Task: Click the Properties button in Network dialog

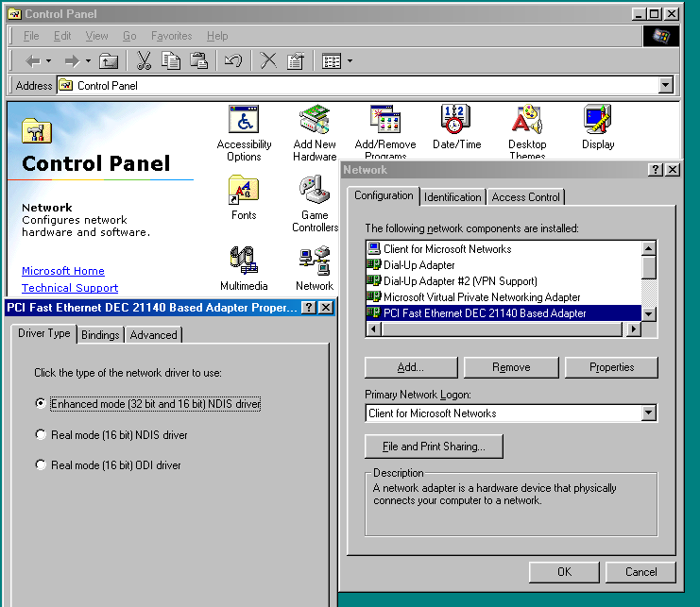Action: coord(611,367)
